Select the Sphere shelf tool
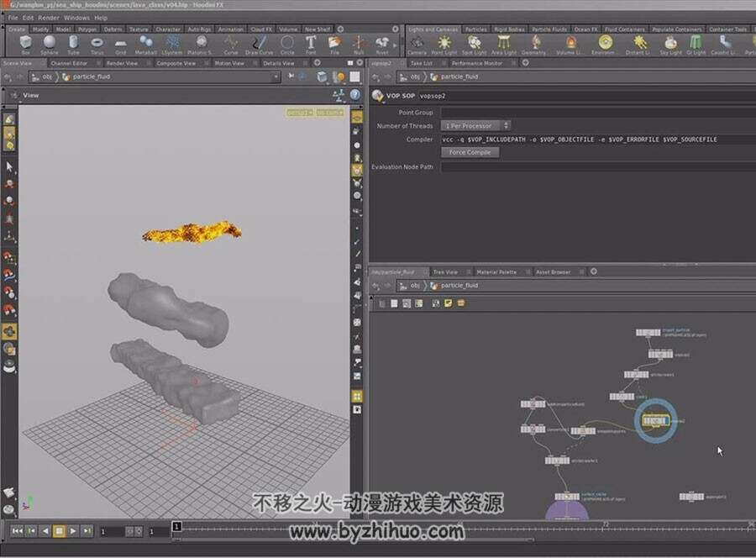 click(50, 45)
